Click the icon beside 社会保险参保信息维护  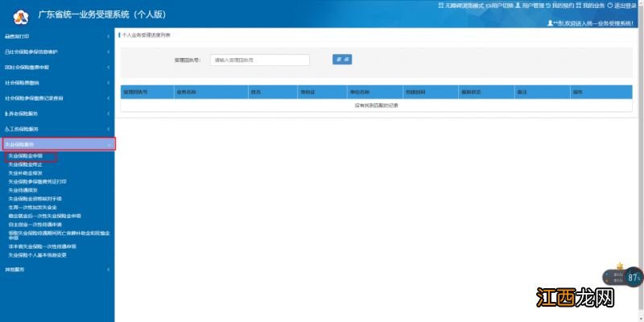tap(6, 52)
